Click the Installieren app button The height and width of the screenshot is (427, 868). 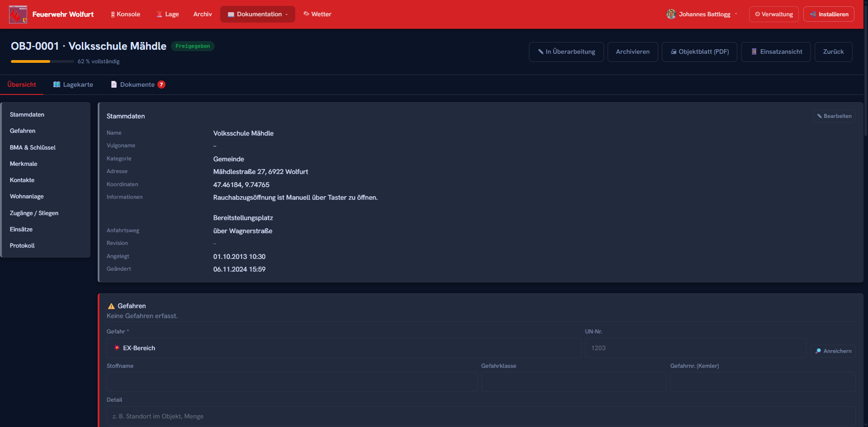coord(829,14)
